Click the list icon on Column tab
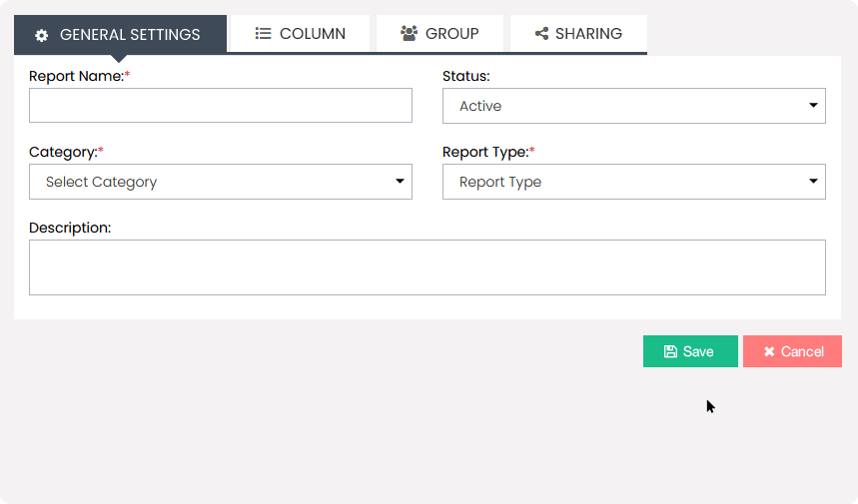858x504 pixels. click(x=263, y=33)
